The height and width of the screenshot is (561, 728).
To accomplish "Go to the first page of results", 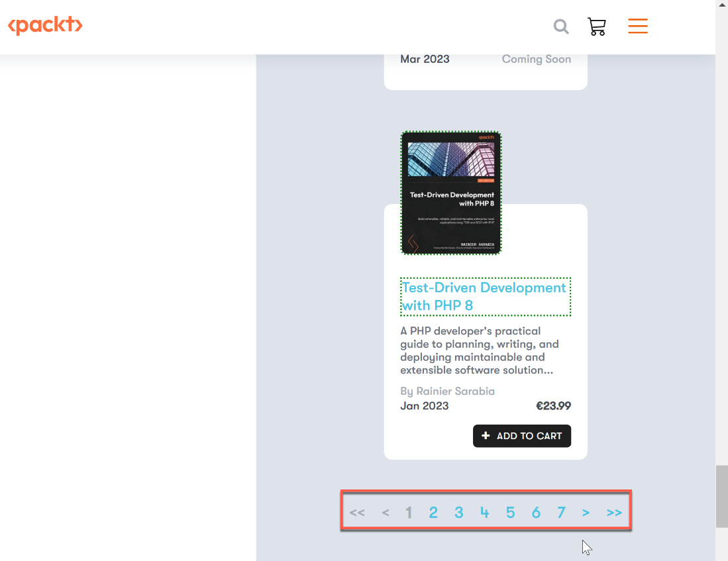I will pyautogui.click(x=357, y=513).
